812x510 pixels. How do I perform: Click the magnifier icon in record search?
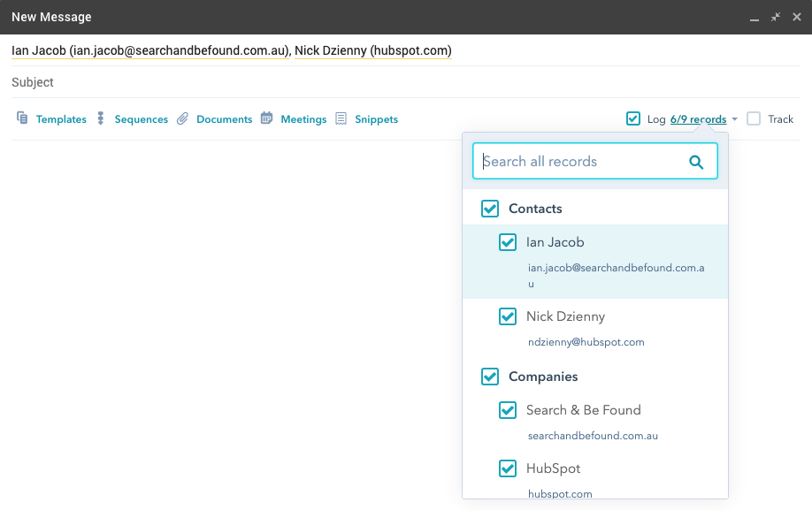click(x=696, y=162)
